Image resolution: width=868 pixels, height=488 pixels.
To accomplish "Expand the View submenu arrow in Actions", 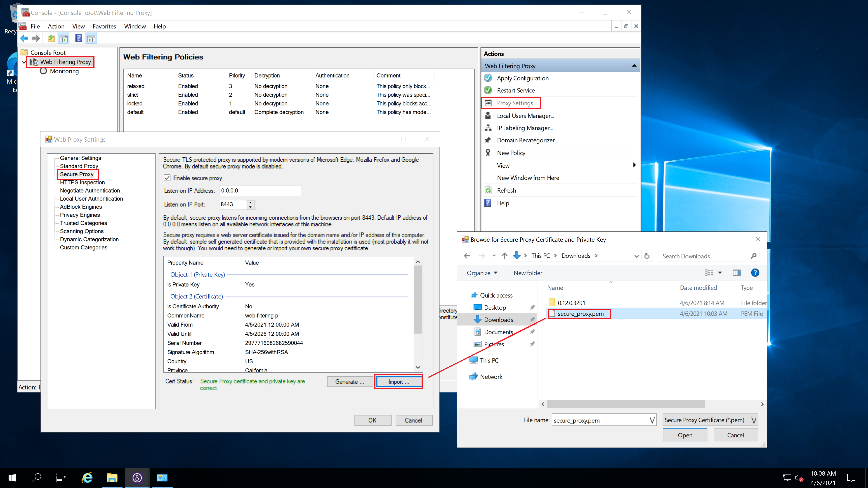I will point(634,165).
